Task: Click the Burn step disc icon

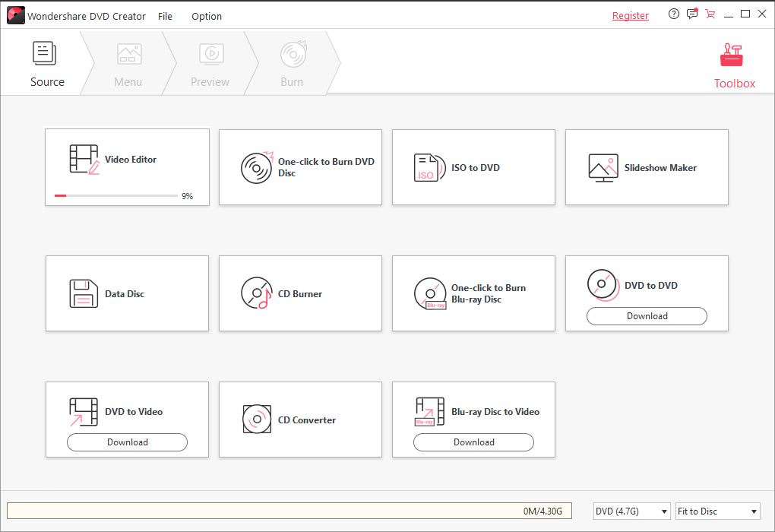Action: tap(293, 54)
